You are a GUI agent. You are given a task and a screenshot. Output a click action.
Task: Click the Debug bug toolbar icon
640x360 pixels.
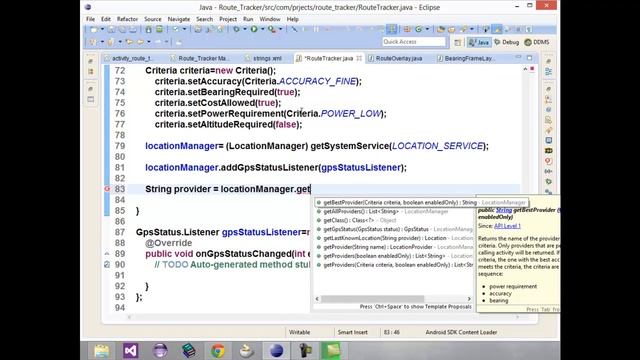click(x=236, y=29)
